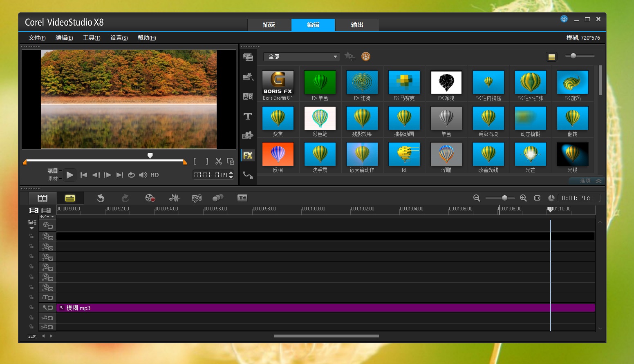The width and height of the screenshot is (634, 364).
Task: Open the Sound Mixer icon
Action: tap(174, 198)
